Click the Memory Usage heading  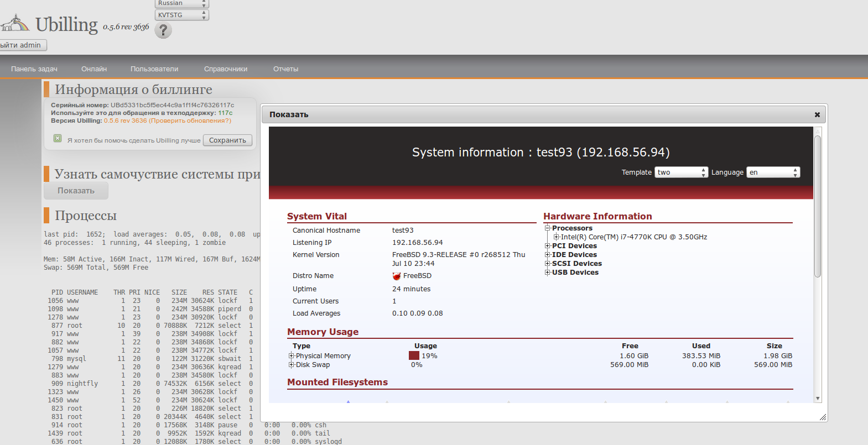323,332
